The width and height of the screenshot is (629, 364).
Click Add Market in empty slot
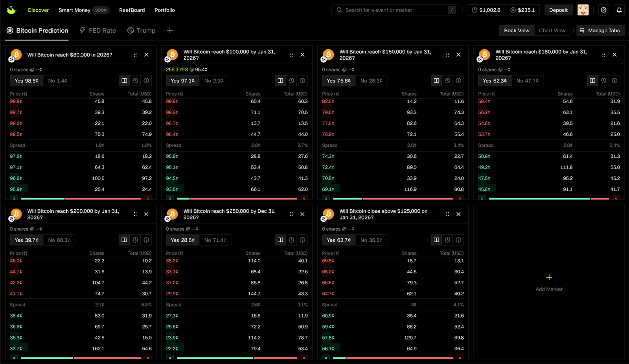point(549,282)
